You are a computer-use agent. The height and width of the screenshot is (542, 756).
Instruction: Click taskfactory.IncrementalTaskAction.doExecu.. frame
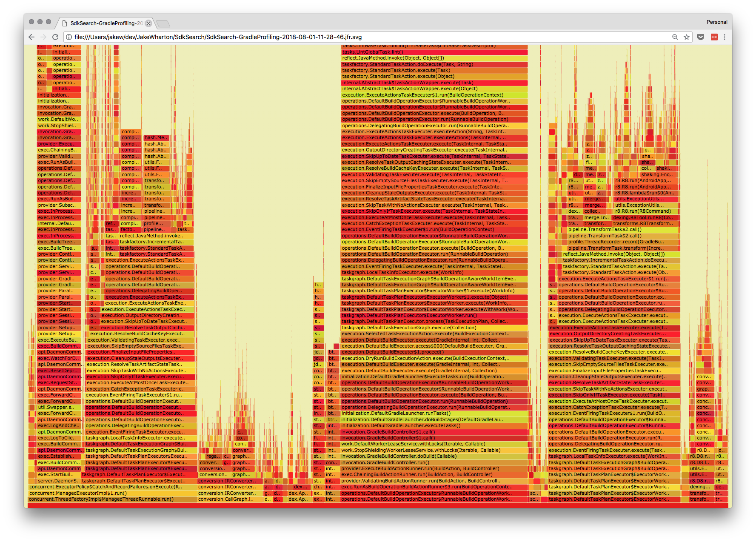(x=621, y=260)
